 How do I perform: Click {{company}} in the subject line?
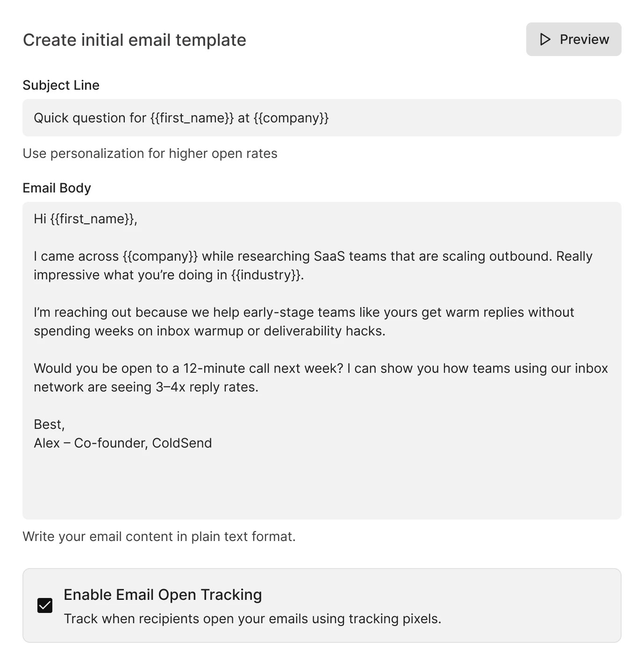point(291,118)
